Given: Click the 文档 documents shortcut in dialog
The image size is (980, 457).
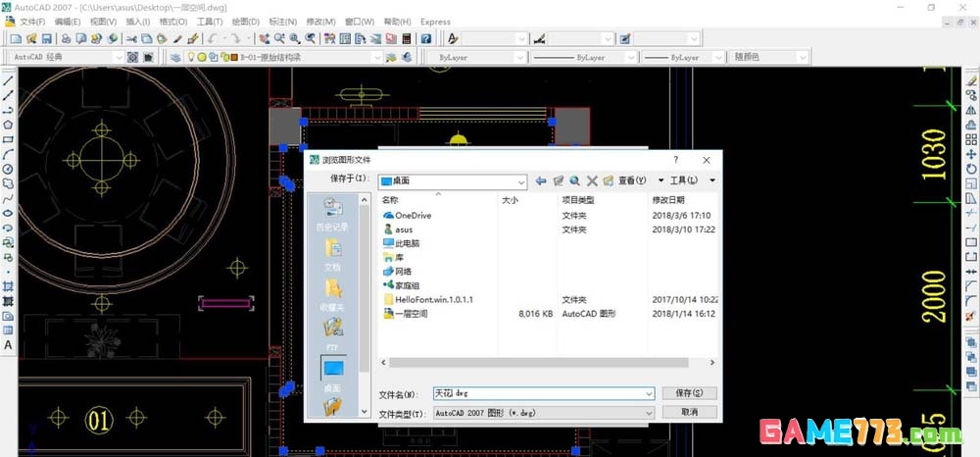Looking at the screenshot, I should pos(332,255).
